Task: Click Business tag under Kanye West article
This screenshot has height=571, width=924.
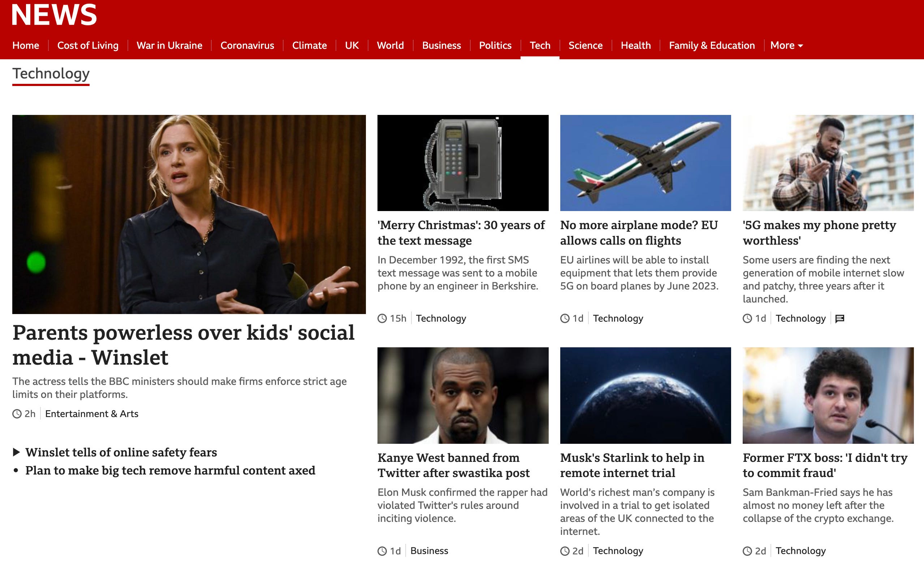Action: click(429, 551)
